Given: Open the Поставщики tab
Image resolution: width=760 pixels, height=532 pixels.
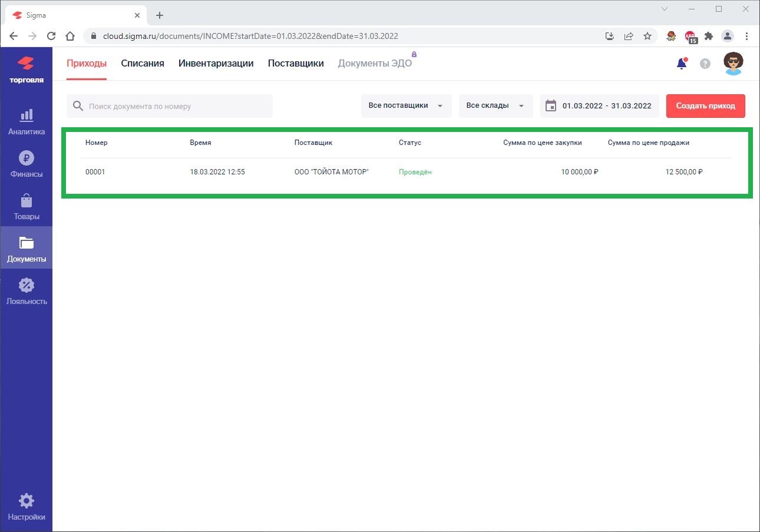Looking at the screenshot, I should (x=296, y=64).
